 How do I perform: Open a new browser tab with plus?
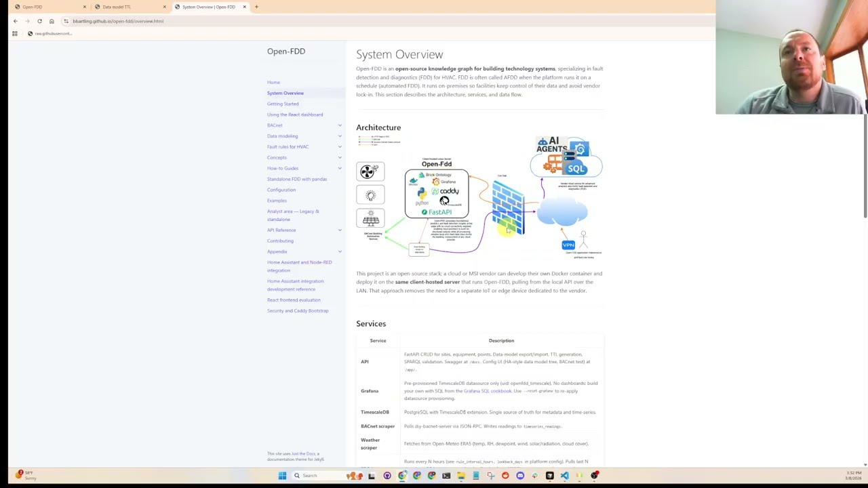(x=256, y=7)
